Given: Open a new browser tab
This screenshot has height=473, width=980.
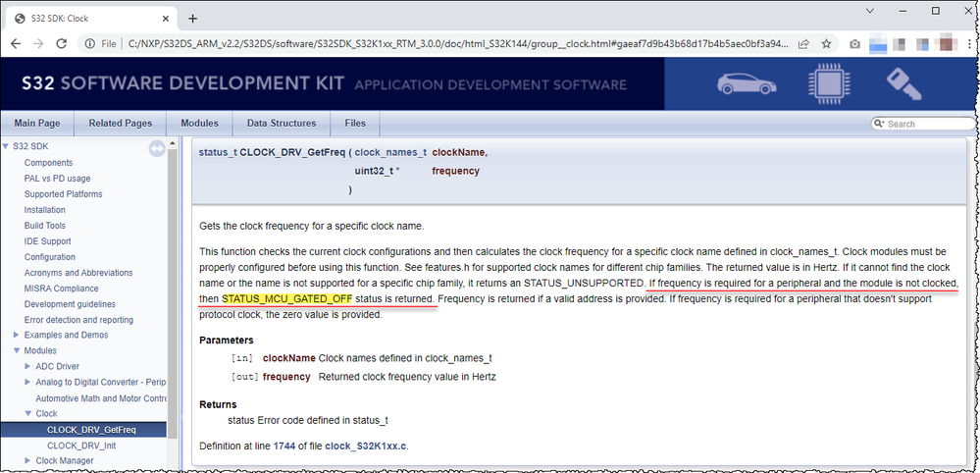Looking at the screenshot, I should (192, 18).
